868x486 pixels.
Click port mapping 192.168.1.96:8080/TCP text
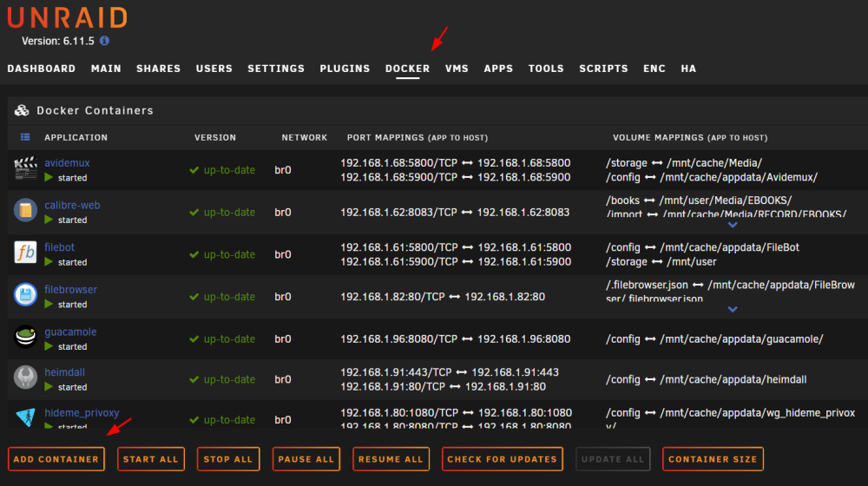point(398,338)
